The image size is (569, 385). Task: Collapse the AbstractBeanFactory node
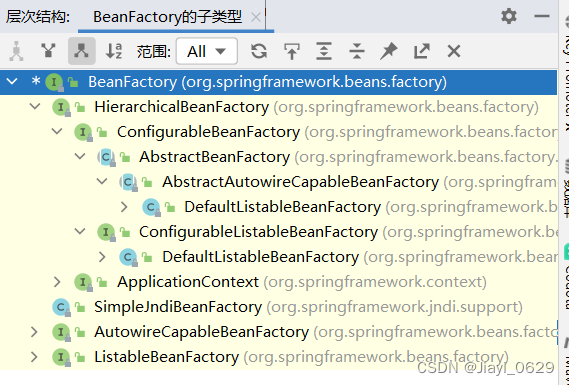click(x=79, y=156)
